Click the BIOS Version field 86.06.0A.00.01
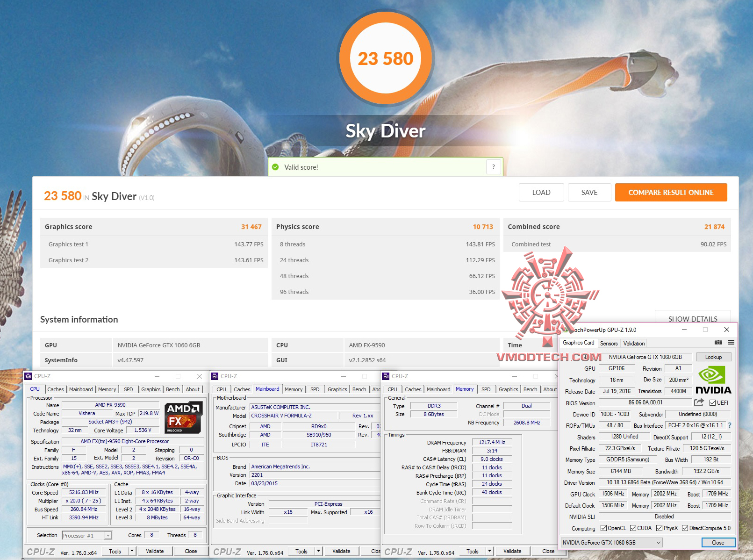The height and width of the screenshot is (560, 753). point(645,402)
